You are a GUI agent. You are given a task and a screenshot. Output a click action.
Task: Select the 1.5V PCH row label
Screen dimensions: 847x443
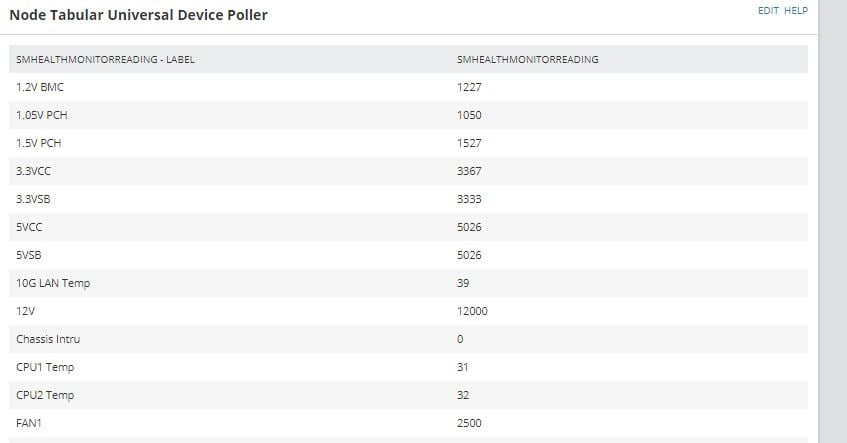(x=39, y=143)
